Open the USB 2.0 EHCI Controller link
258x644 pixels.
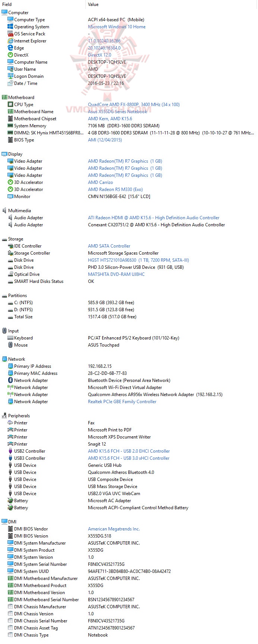[x=129, y=451]
